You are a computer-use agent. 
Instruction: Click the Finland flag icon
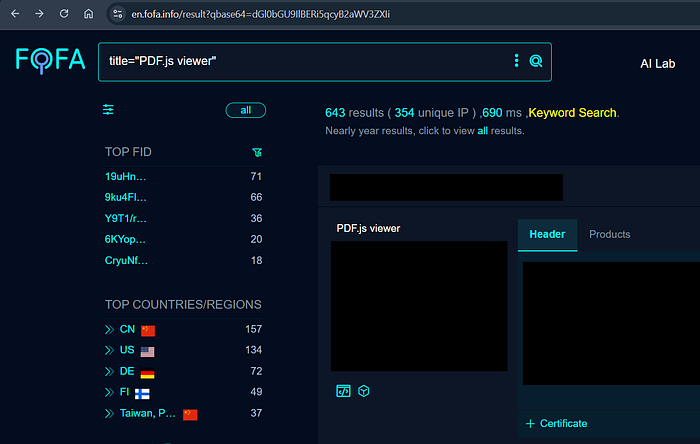click(142, 394)
